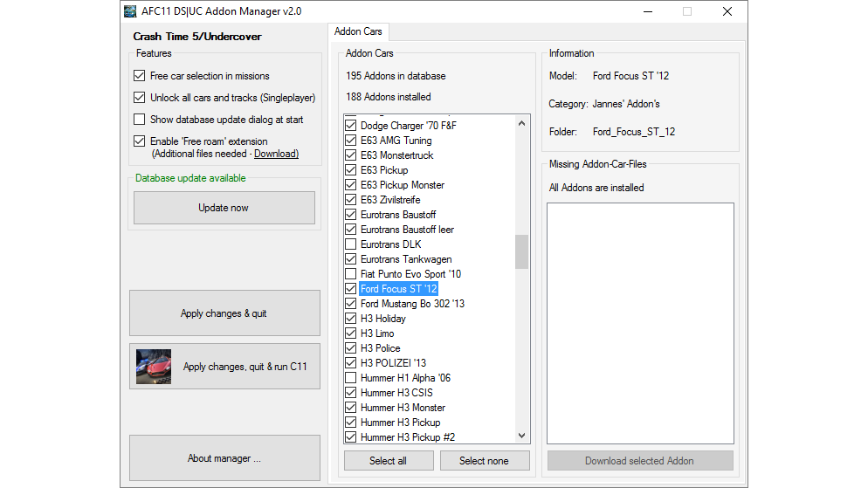Click Apply changes & quit
The width and height of the screenshot is (868, 488).
coord(224,313)
